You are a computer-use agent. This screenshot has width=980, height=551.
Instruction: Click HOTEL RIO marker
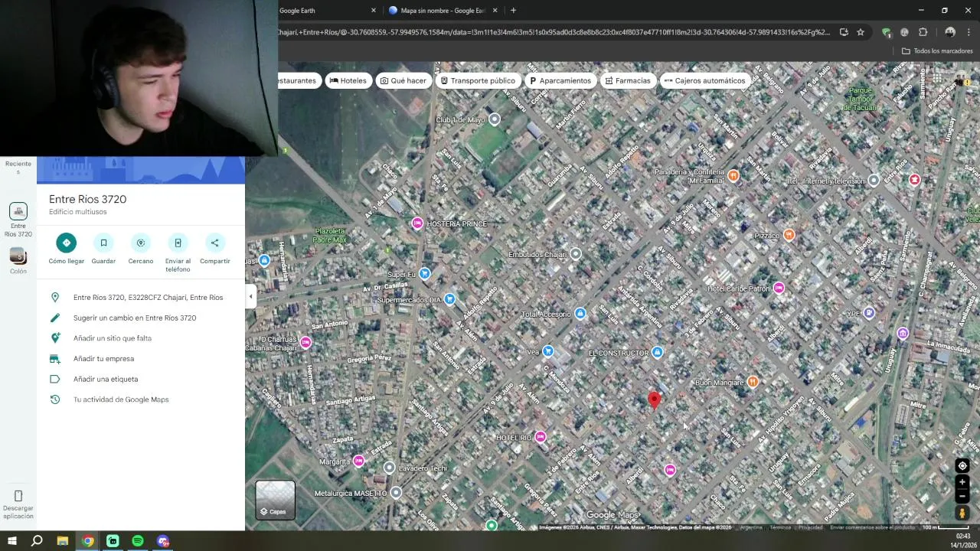(541, 437)
